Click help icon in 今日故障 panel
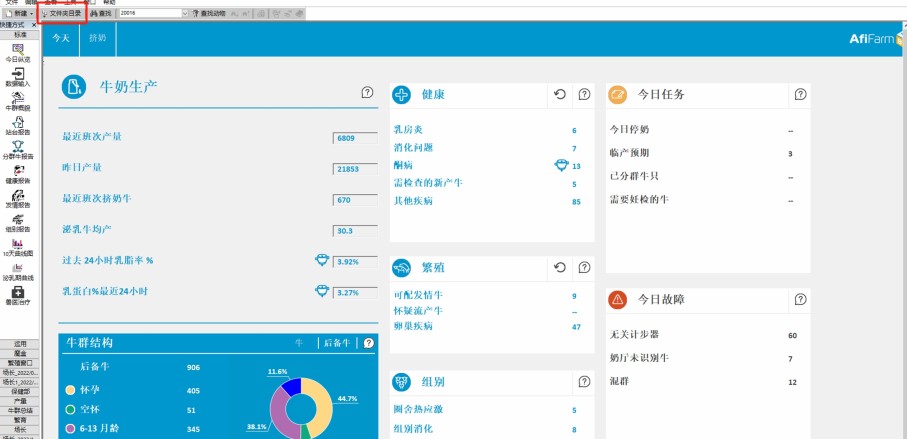Image resolution: width=907 pixels, height=439 pixels. pos(800,299)
